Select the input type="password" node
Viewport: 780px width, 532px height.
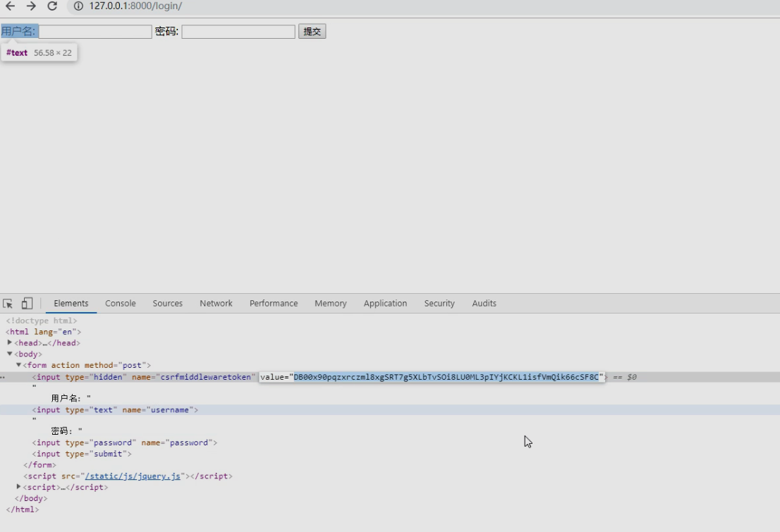(x=124, y=443)
